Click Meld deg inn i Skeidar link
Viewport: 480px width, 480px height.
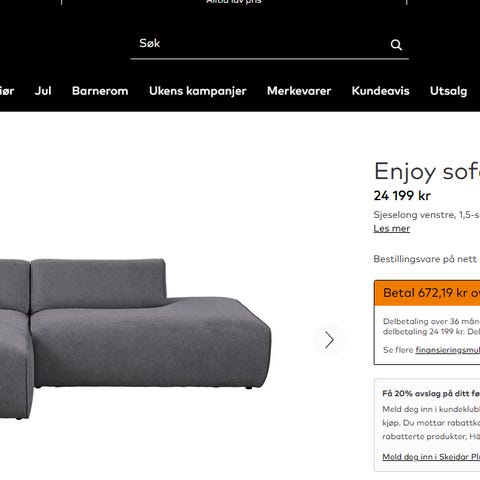point(431,457)
